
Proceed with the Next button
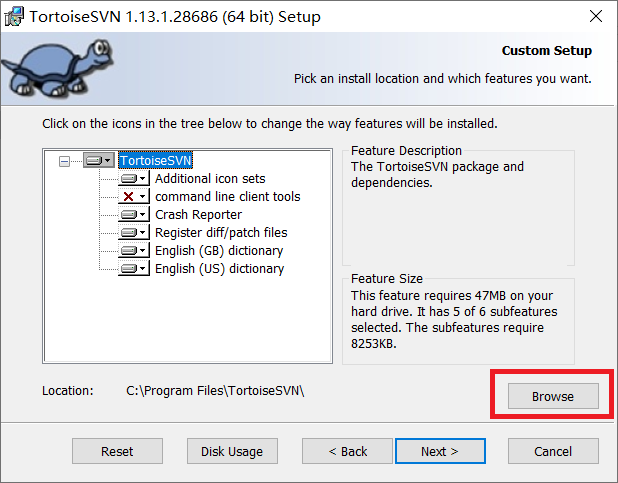[440, 451]
